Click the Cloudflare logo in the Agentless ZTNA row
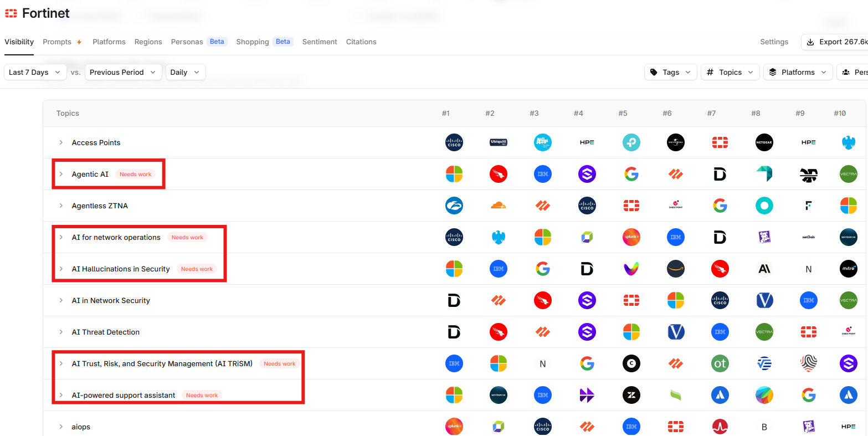 499,206
